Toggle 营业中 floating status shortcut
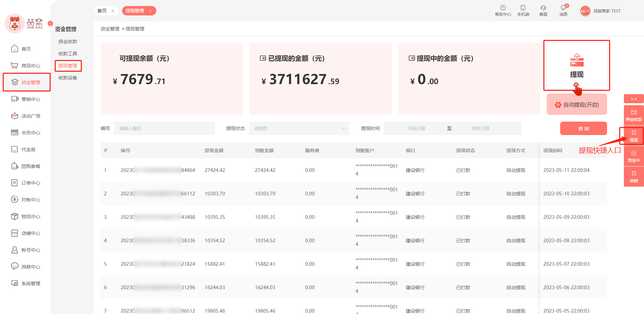This screenshot has height=314, width=644. coord(634,156)
